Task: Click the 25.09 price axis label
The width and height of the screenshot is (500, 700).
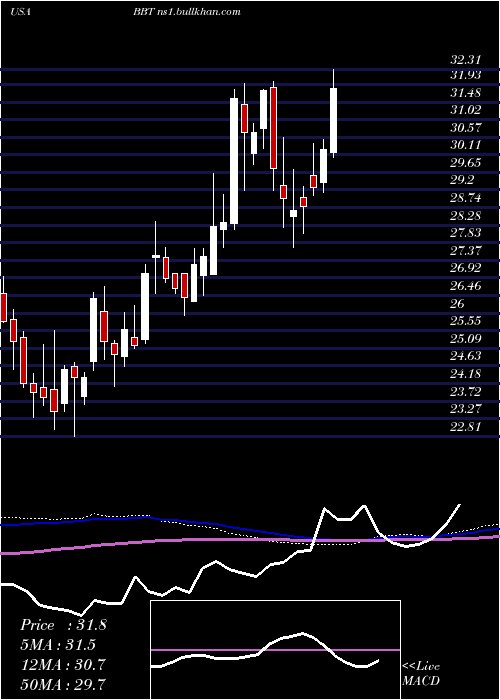Action: click(466, 338)
